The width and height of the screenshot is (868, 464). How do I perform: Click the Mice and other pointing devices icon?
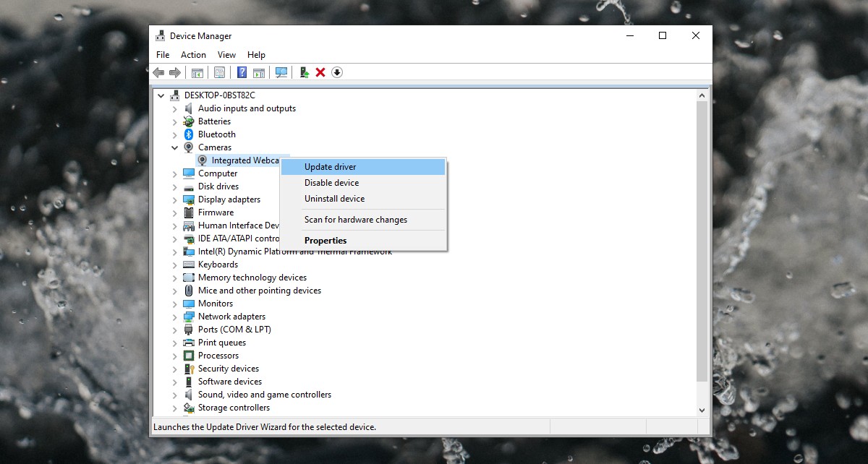(x=189, y=291)
